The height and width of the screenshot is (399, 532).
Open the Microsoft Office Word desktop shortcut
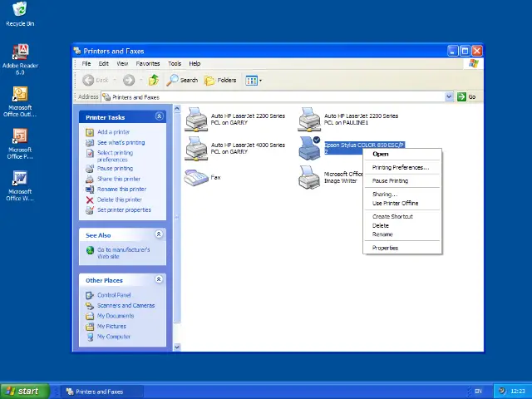click(20, 185)
